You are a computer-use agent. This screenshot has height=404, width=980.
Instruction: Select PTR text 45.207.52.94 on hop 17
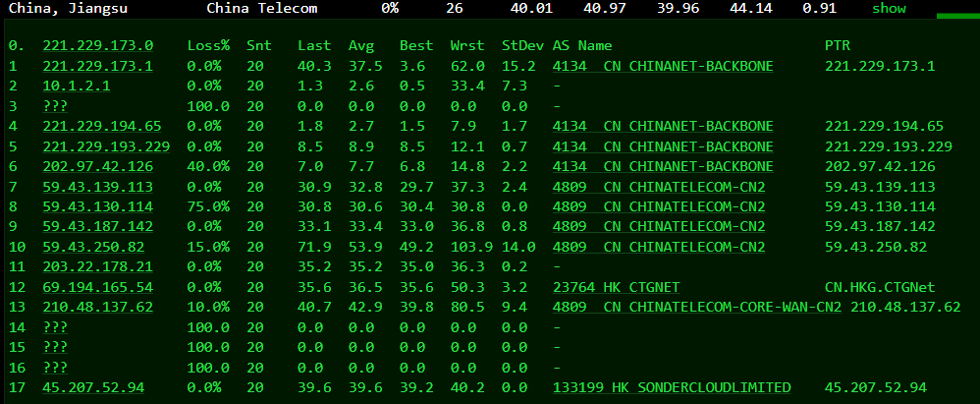click(876, 387)
